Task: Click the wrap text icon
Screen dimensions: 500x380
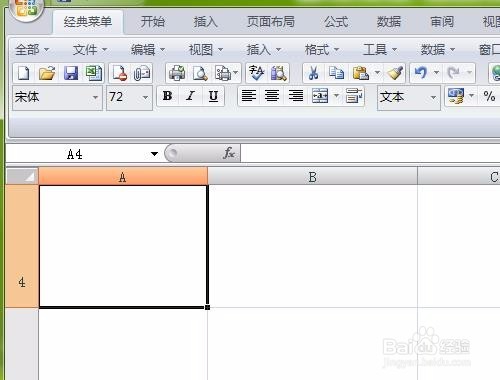Action: (x=354, y=96)
